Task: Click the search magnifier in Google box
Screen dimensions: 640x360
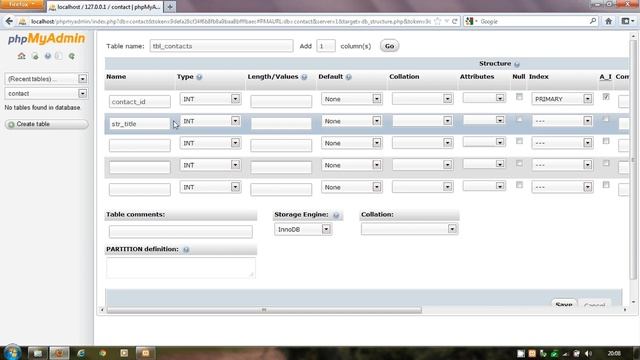Action: [593, 21]
